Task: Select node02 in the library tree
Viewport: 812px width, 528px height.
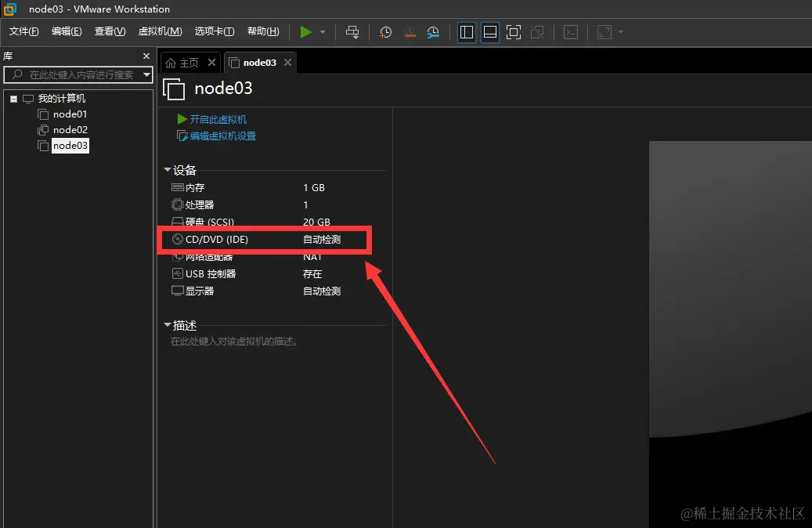Action: point(70,129)
